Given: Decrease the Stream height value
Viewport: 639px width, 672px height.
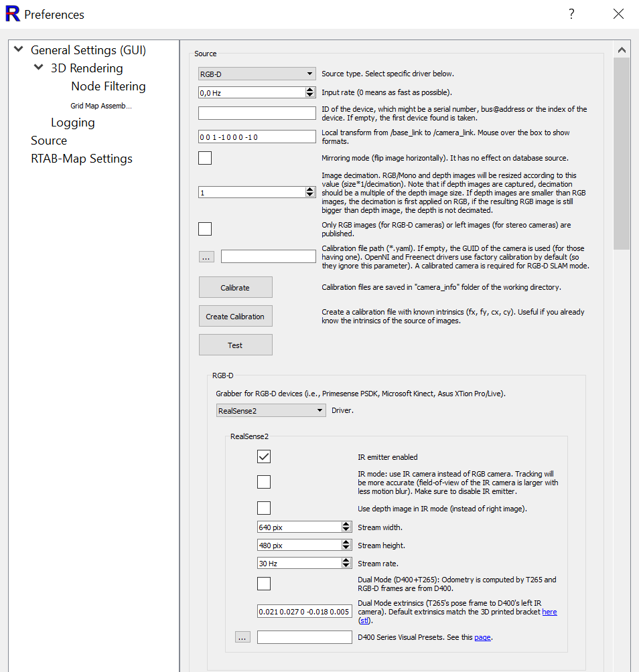Looking at the screenshot, I should (x=346, y=548).
